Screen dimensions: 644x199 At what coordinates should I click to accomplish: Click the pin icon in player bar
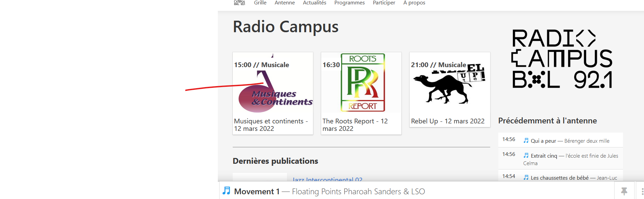coord(624,191)
